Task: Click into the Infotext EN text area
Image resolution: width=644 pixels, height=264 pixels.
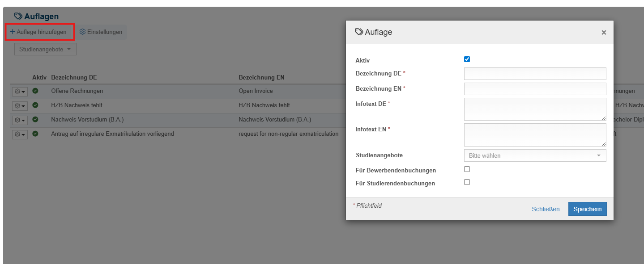Action: 535,134
